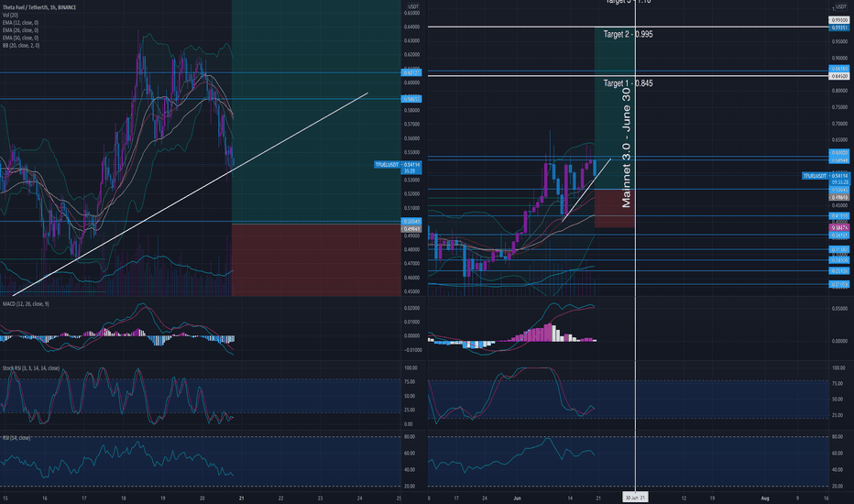Click the Jun label on the right chart time axis

click(518, 498)
